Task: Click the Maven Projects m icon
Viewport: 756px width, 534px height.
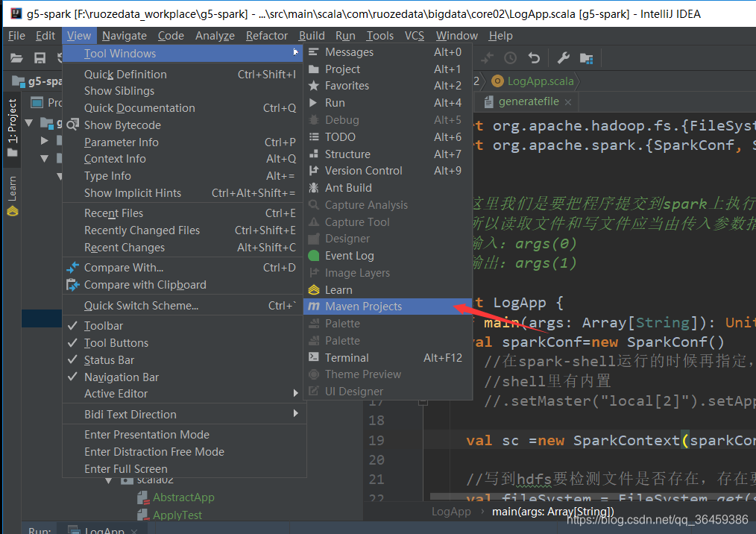Action: click(x=314, y=307)
